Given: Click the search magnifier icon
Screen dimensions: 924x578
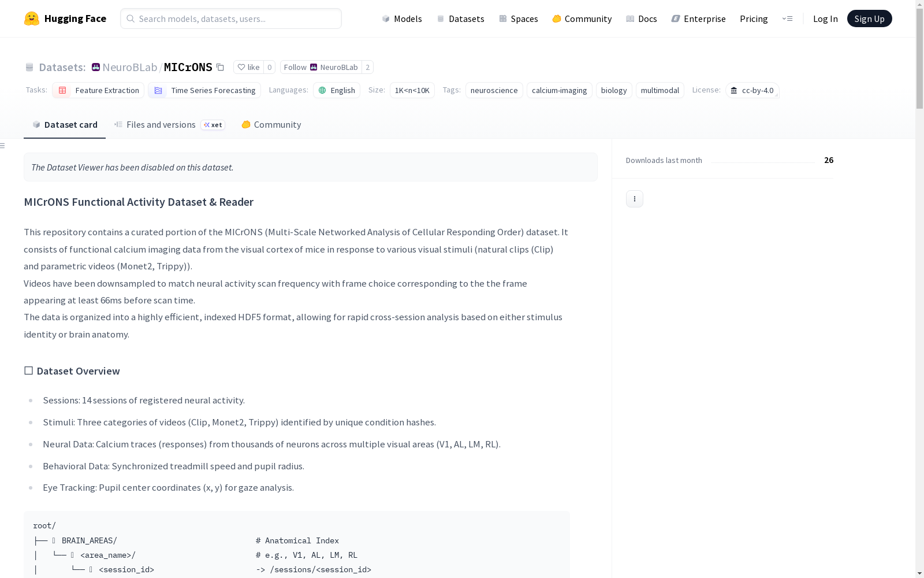Looking at the screenshot, I should 131,18.
